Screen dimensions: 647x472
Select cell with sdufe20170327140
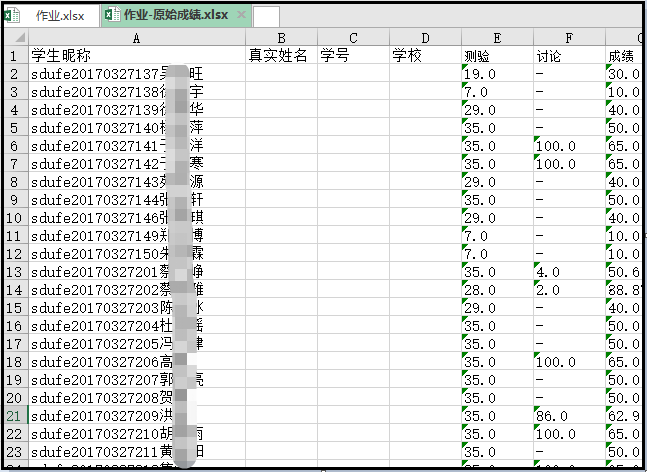click(137, 127)
